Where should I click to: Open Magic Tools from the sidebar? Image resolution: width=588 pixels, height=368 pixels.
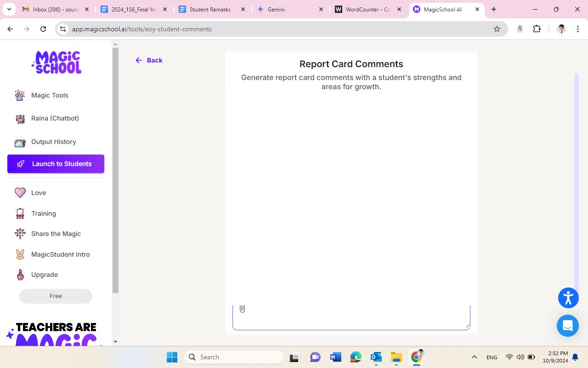50,95
